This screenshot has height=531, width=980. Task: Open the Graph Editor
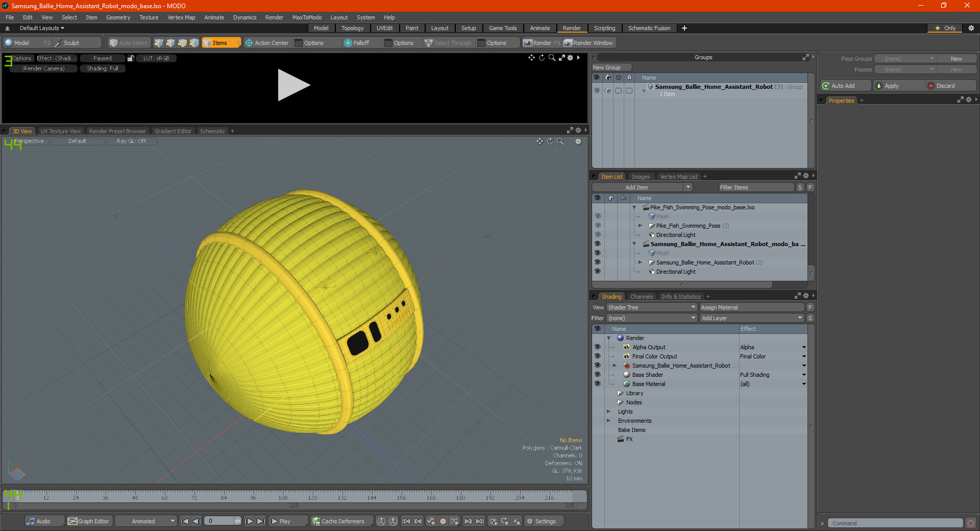click(88, 521)
